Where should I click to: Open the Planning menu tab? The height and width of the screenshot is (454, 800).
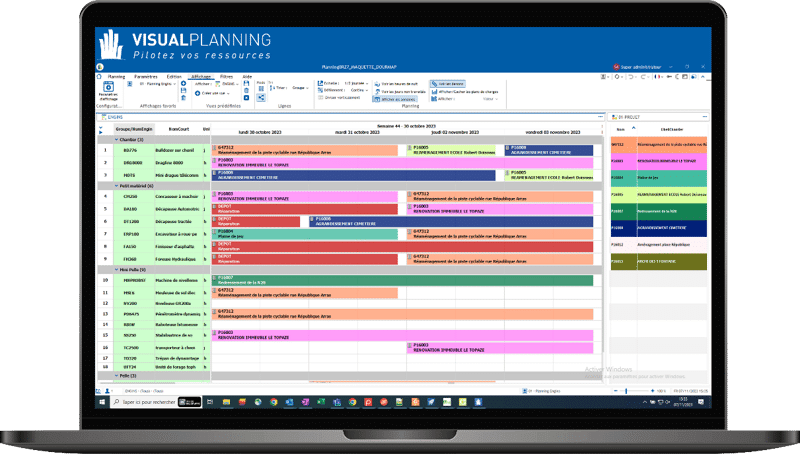116,77
